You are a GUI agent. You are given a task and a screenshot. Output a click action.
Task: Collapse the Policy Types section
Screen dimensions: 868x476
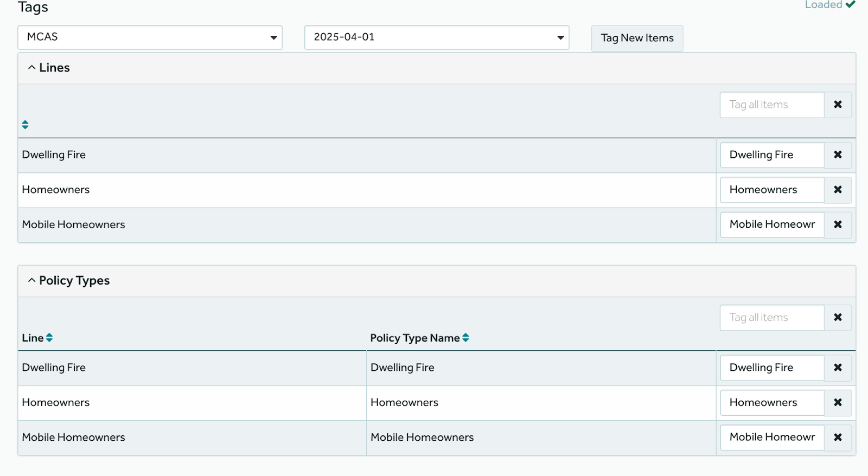pos(69,281)
